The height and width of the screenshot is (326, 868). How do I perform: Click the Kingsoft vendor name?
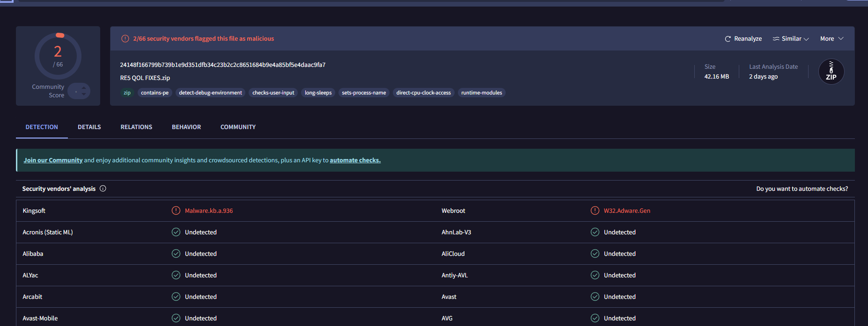[34, 210]
